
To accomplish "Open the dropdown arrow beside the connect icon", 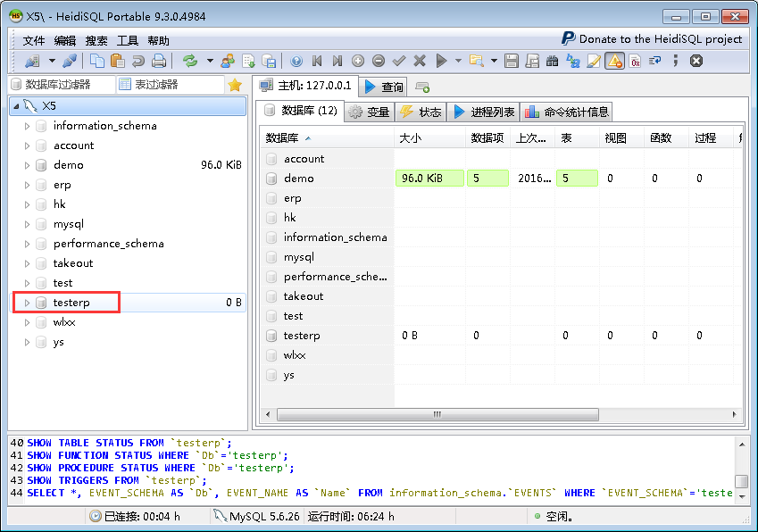I will [52, 61].
